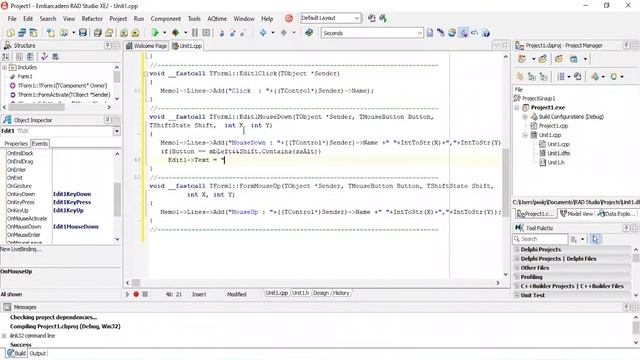Screen dimensions: 640x360
Task: Collapse the Project1.exe tree node
Action: (x=517, y=108)
